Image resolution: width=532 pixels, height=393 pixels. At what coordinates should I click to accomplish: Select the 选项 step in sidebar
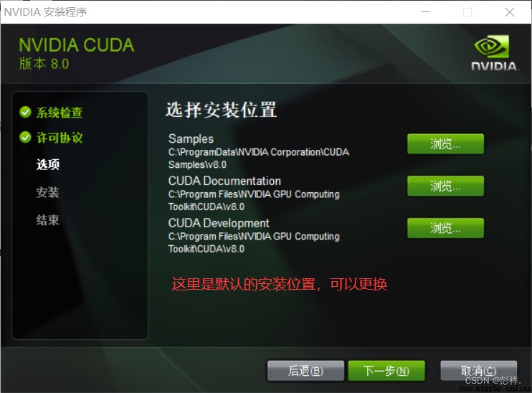[x=48, y=165]
